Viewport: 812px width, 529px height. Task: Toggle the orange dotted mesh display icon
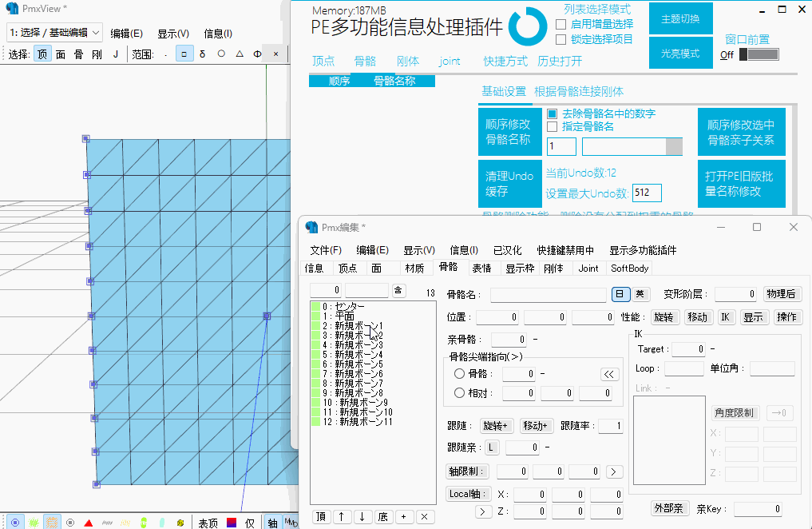tap(52, 523)
